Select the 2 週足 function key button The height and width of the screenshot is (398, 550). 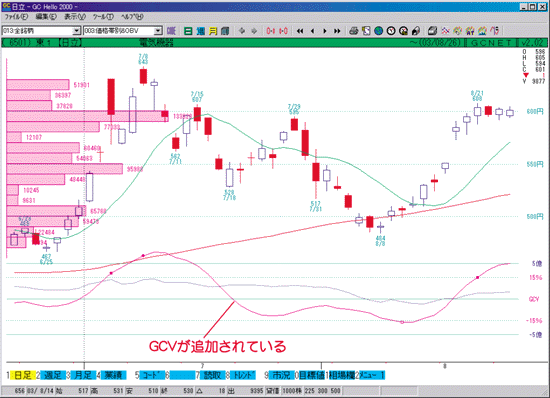pos(51,375)
